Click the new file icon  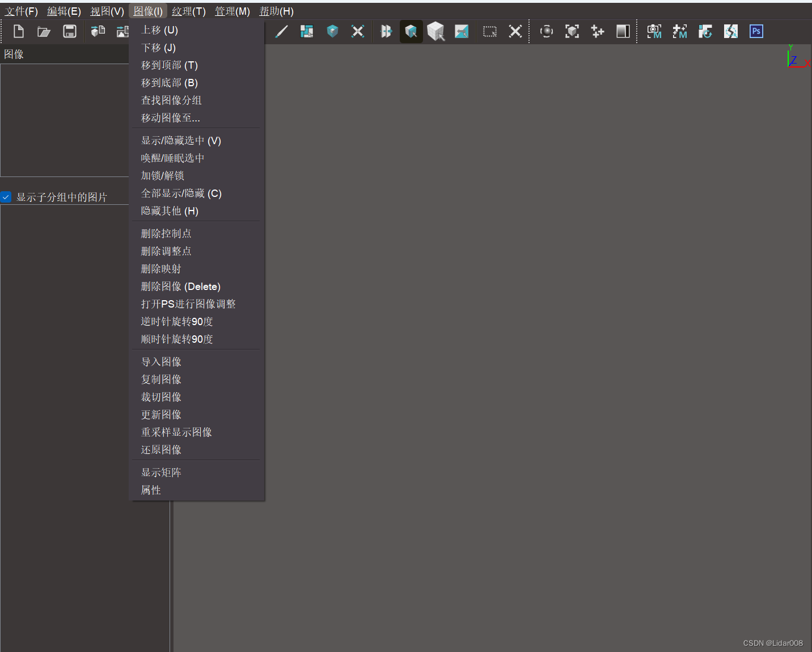point(19,31)
